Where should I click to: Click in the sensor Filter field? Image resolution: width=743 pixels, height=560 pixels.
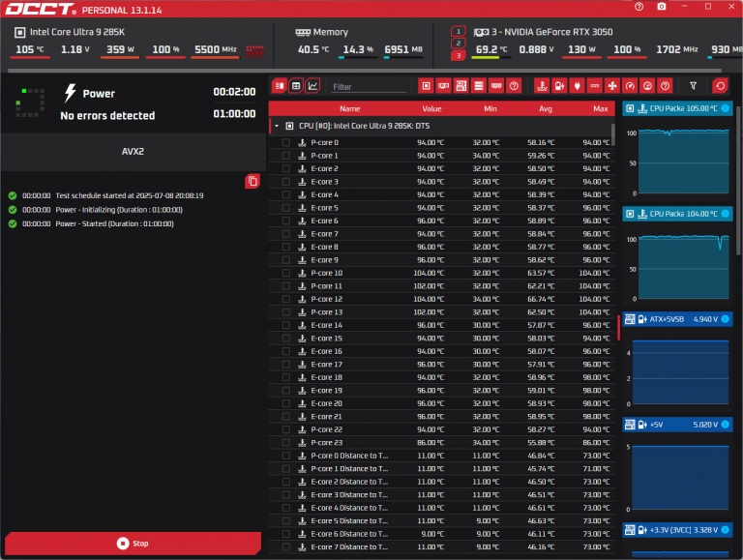click(x=369, y=87)
